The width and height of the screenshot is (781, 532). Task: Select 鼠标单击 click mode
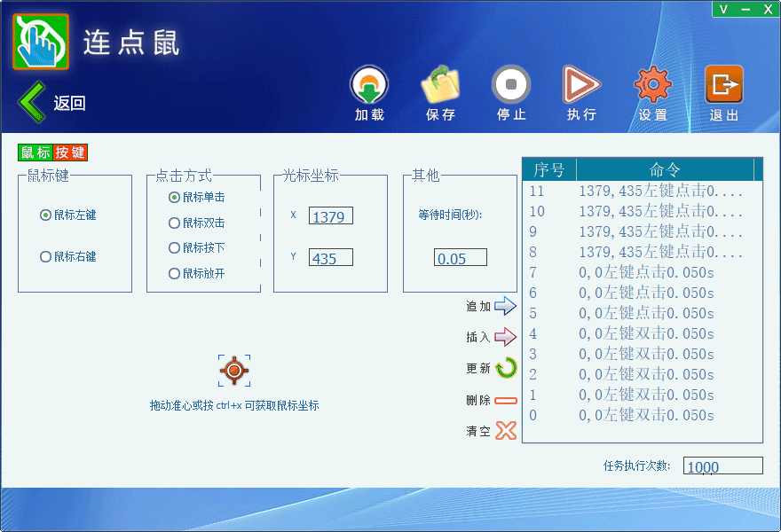click(x=197, y=198)
